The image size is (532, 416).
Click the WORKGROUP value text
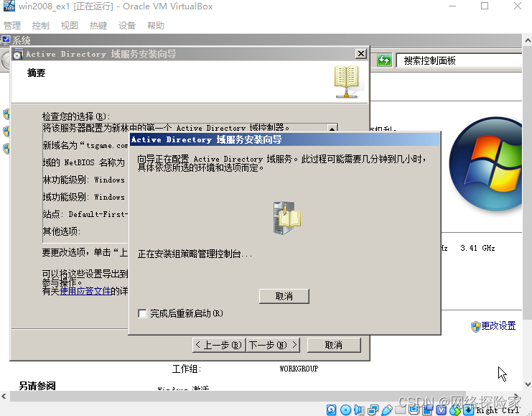299,369
